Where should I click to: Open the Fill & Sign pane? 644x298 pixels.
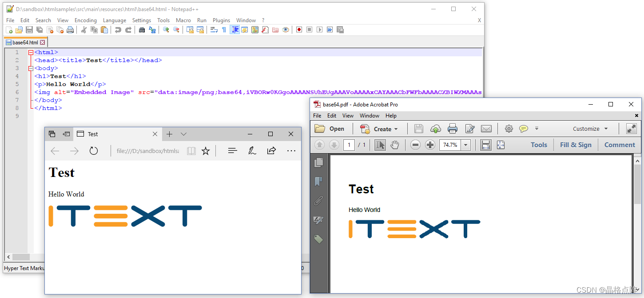click(576, 145)
